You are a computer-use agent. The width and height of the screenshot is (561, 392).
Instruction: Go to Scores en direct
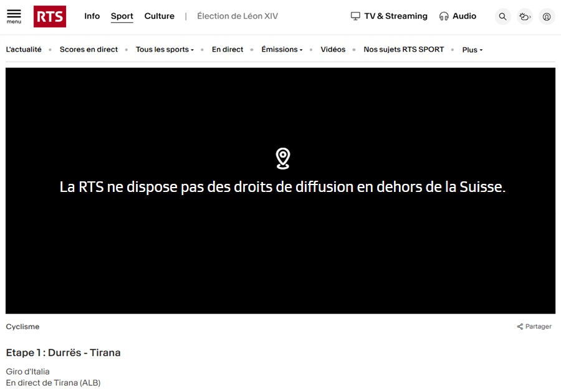[89, 49]
